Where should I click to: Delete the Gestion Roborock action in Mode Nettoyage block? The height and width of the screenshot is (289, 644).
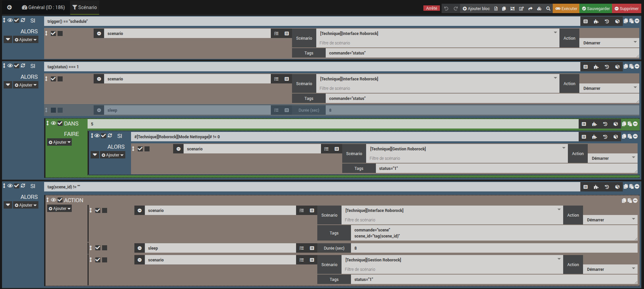(x=179, y=149)
